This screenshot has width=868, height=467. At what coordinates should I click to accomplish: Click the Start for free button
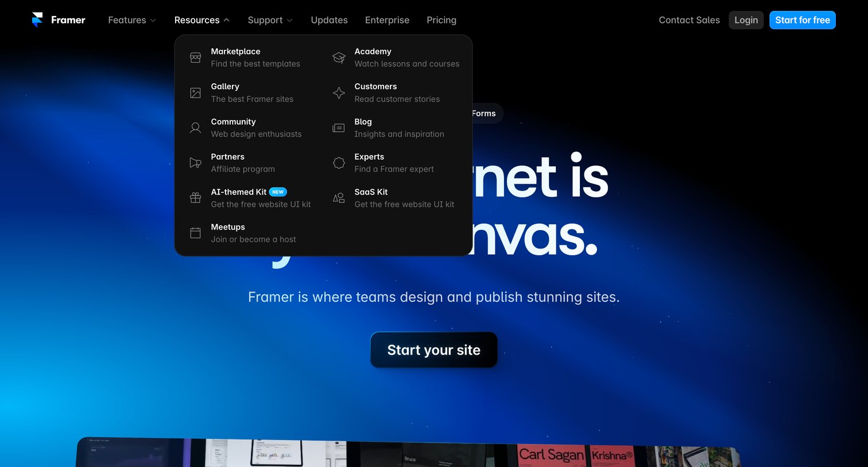coord(803,20)
